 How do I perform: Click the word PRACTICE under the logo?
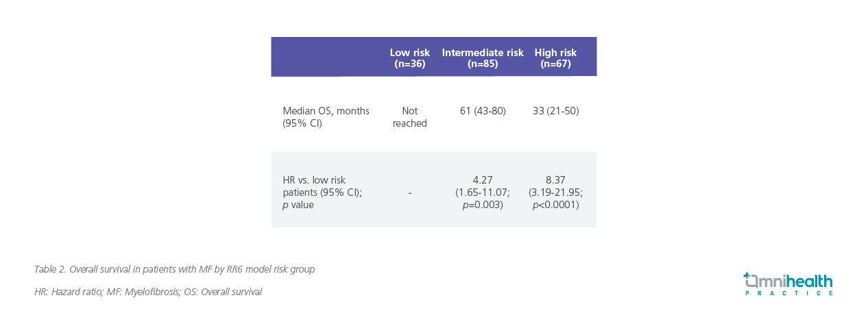(788, 293)
